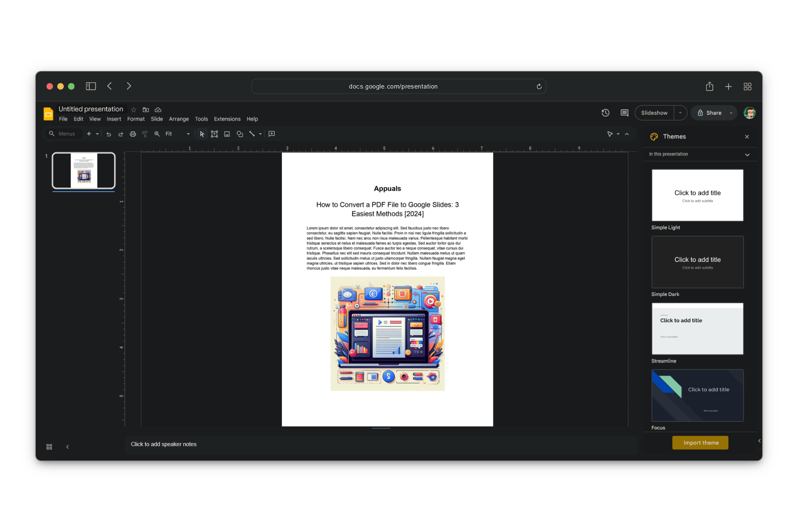Click the Share button
This screenshot has height=532, width=798.
tap(710, 113)
